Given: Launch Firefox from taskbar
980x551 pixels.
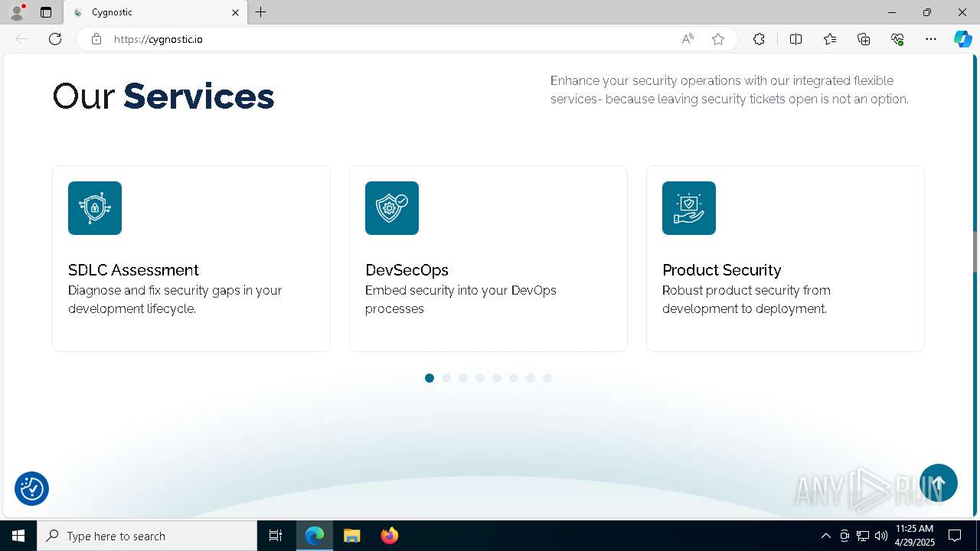Looking at the screenshot, I should (389, 536).
